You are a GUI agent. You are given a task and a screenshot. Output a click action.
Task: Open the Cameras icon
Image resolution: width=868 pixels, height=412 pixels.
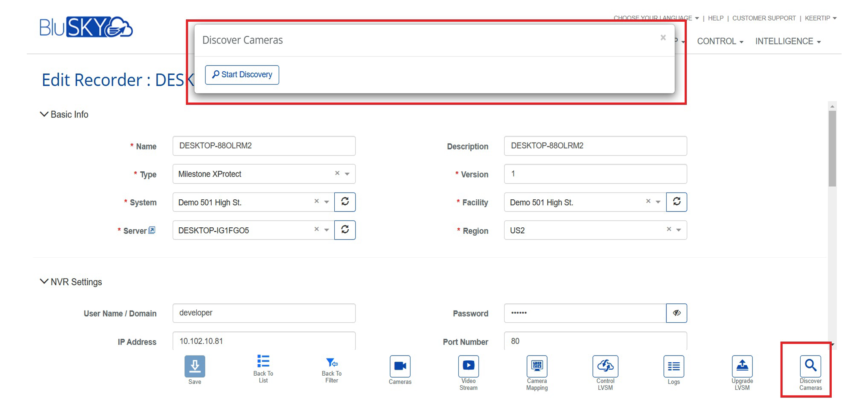400,366
